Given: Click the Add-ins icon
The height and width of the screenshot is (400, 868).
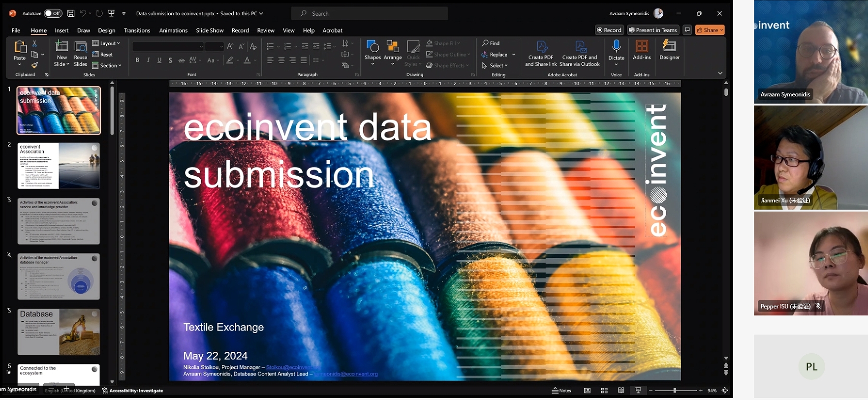Looking at the screenshot, I should [642, 47].
